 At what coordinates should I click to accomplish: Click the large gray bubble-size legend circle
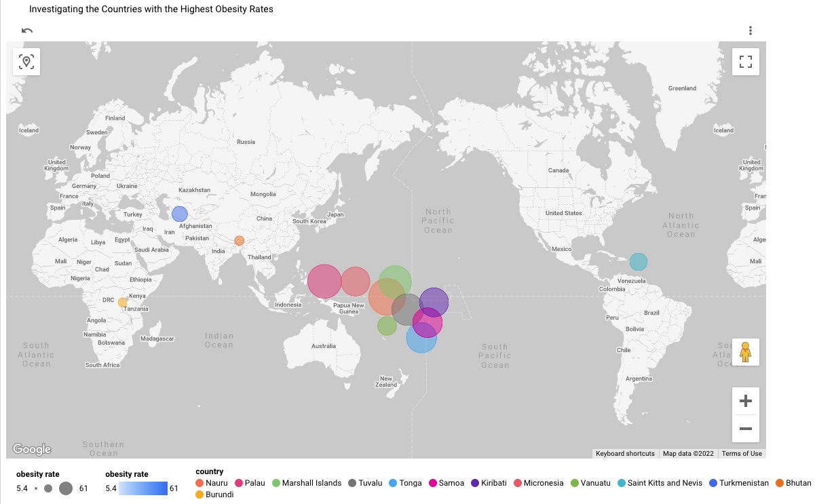pos(66,488)
